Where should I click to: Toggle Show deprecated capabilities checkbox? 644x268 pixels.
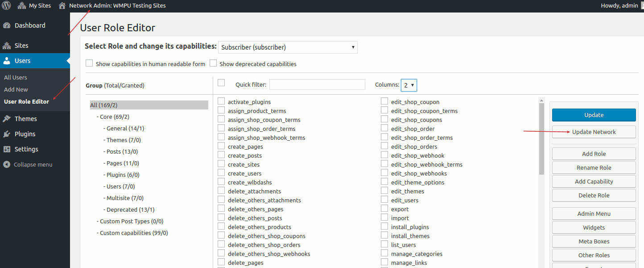tap(213, 63)
